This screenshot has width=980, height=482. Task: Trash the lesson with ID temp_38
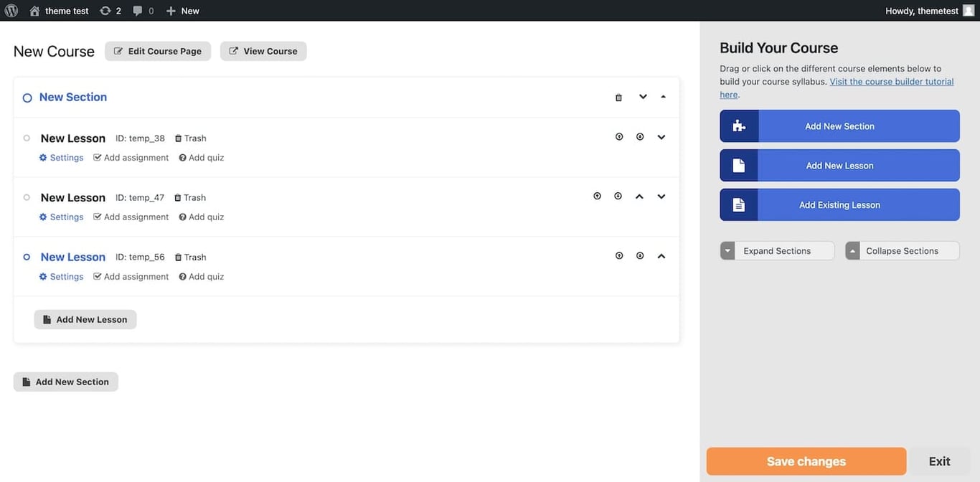tap(189, 138)
